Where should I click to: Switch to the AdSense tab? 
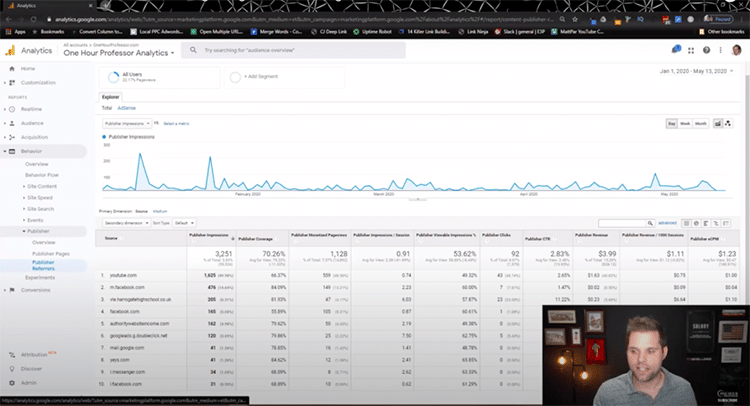coord(127,107)
